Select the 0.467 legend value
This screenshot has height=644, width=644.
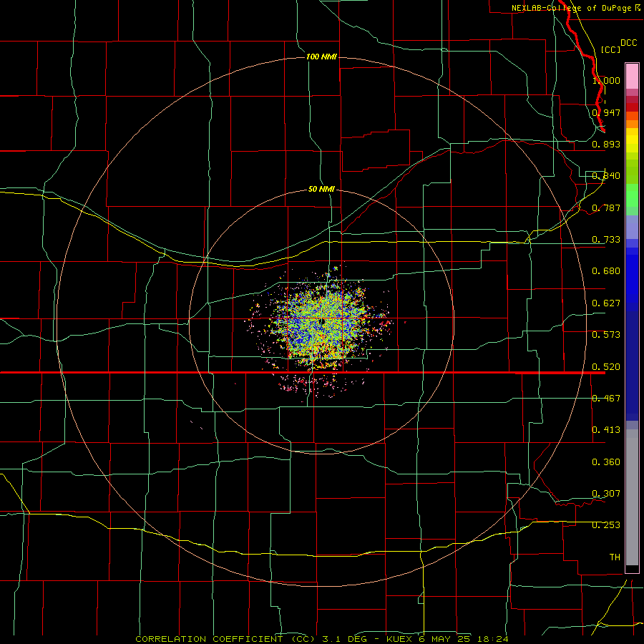tap(606, 399)
